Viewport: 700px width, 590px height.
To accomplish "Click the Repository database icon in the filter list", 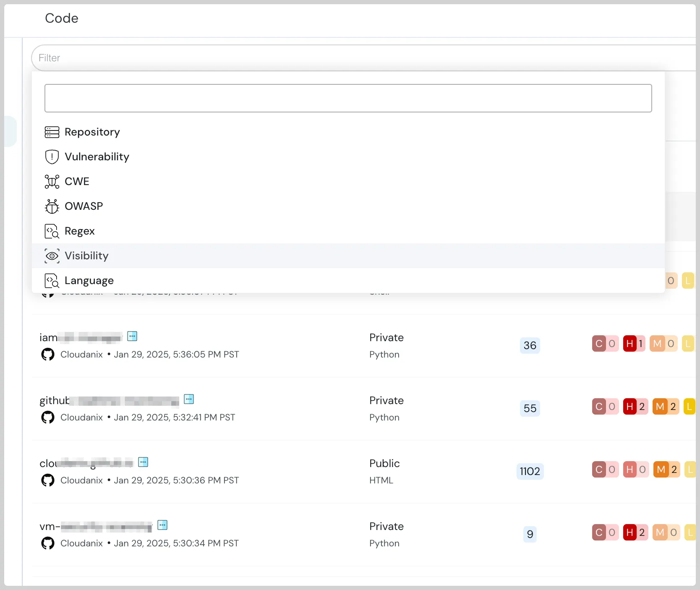I will [52, 132].
